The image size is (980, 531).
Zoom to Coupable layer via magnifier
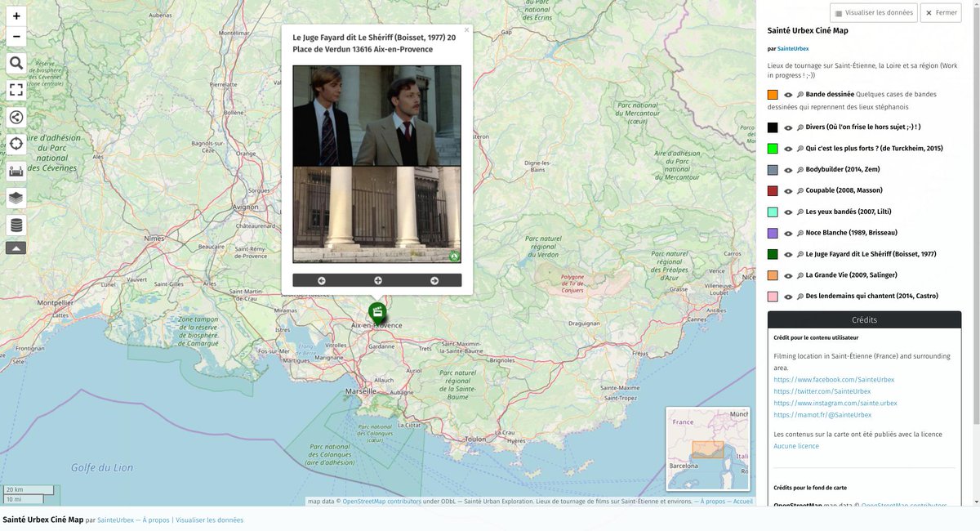(x=800, y=191)
